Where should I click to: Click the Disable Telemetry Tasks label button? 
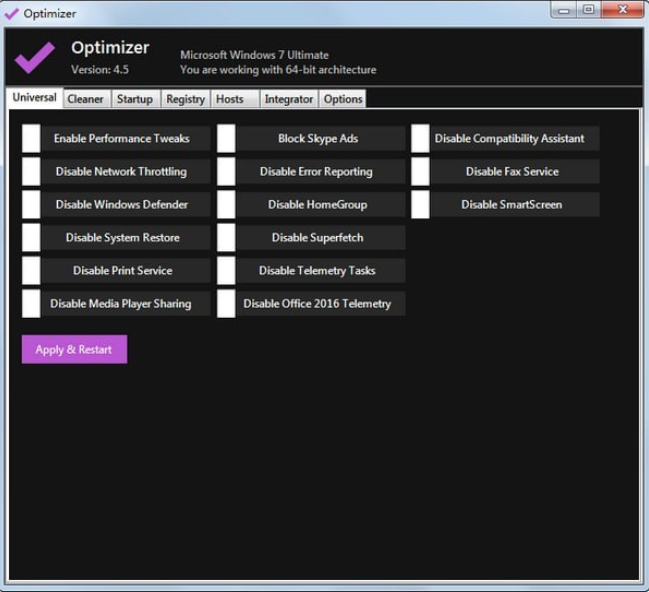click(x=321, y=271)
